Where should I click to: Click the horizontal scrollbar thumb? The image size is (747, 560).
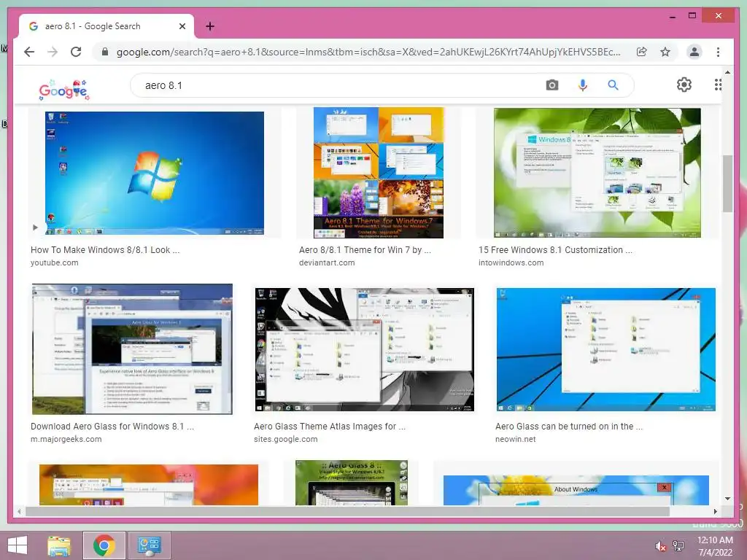tap(348, 511)
